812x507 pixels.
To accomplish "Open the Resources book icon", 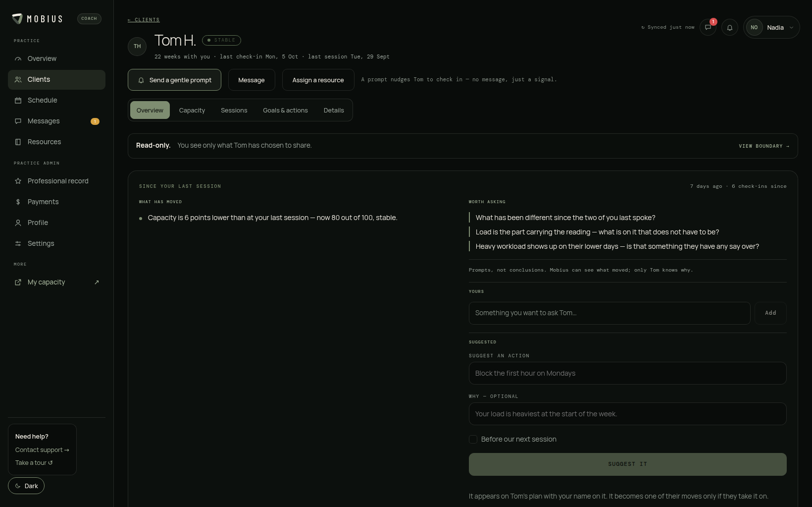I will (x=18, y=142).
